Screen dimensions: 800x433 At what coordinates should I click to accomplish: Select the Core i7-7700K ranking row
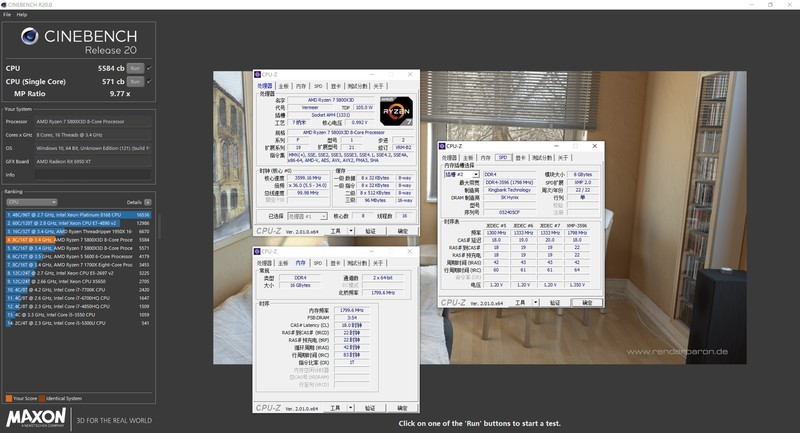(79, 290)
